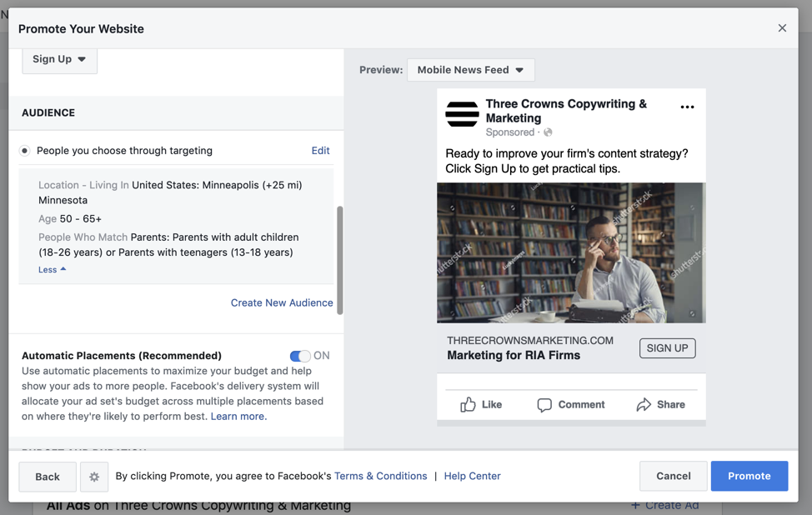812x515 pixels.
Task: Click the Age 50 - 65+ targeting line
Action: click(70, 219)
